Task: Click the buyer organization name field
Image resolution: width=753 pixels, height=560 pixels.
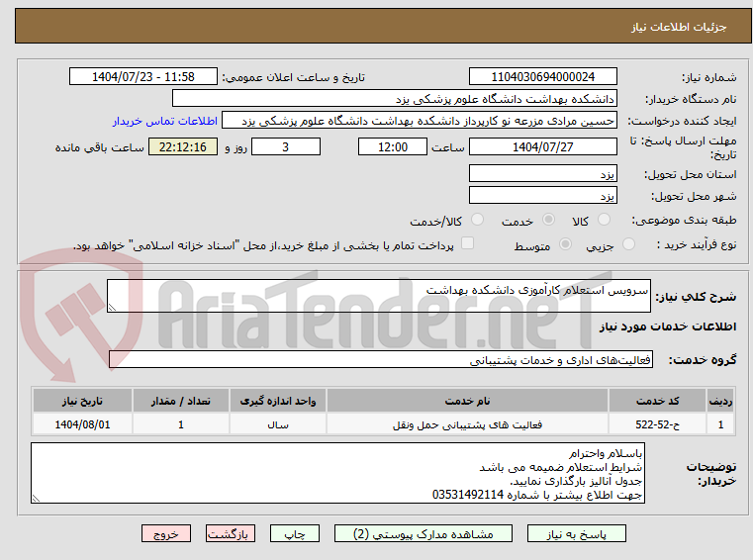Action: [394, 99]
